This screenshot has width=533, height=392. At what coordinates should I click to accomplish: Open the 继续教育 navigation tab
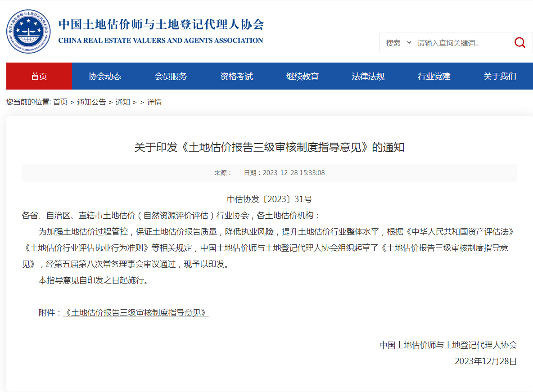coord(302,76)
